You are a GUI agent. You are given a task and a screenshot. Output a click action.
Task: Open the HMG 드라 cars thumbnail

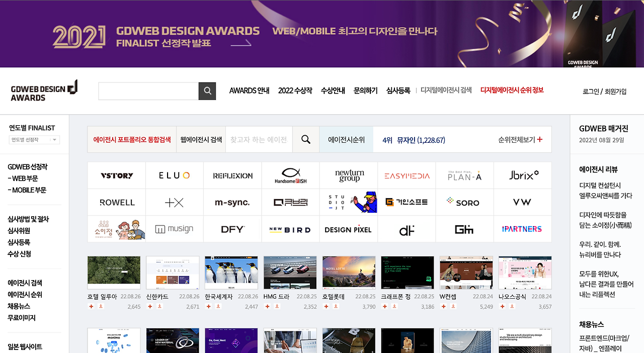290,273
